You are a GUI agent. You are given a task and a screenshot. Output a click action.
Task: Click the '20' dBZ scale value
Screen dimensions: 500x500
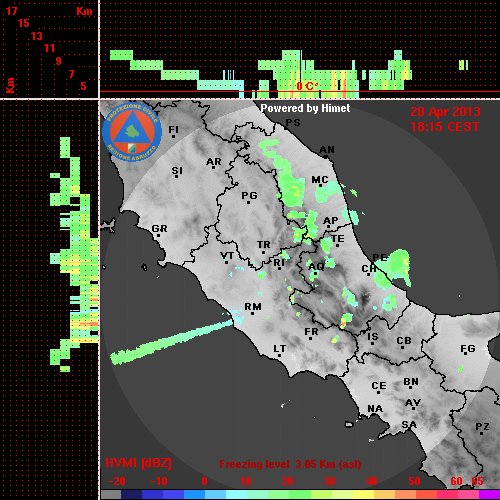point(287,481)
